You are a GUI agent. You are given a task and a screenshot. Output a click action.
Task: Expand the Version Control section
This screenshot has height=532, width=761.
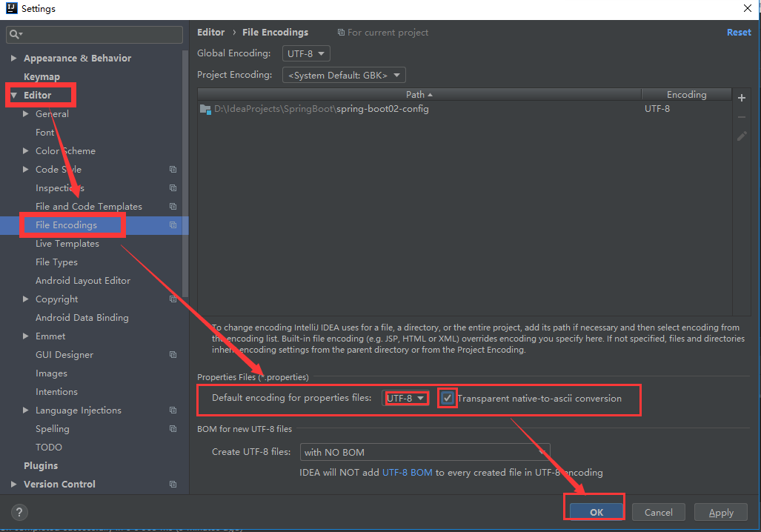pos(13,485)
